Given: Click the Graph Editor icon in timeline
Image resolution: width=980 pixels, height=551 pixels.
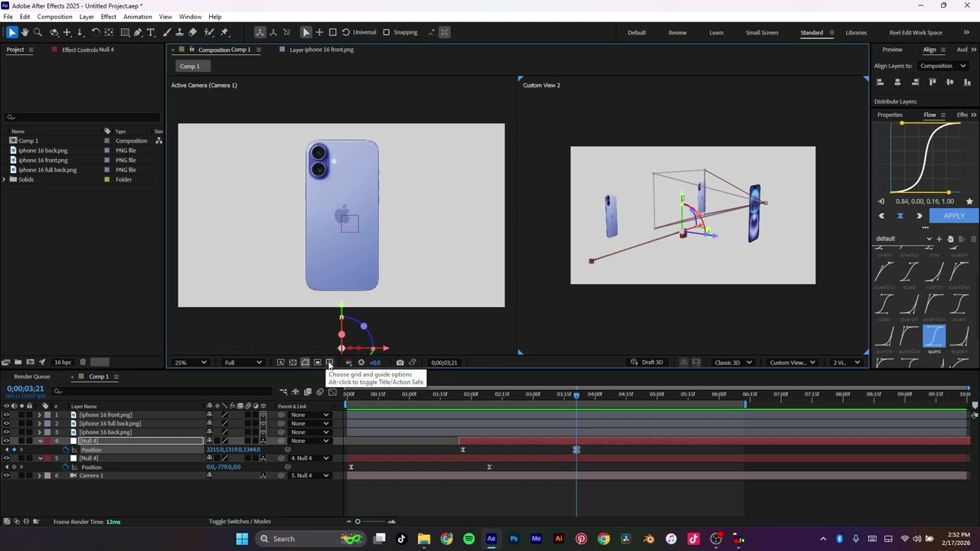Looking at the screenshot, I should pos(332,392).
